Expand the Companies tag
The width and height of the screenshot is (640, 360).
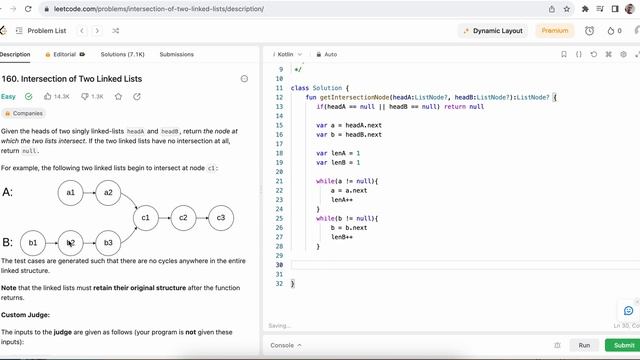point(24,113)
